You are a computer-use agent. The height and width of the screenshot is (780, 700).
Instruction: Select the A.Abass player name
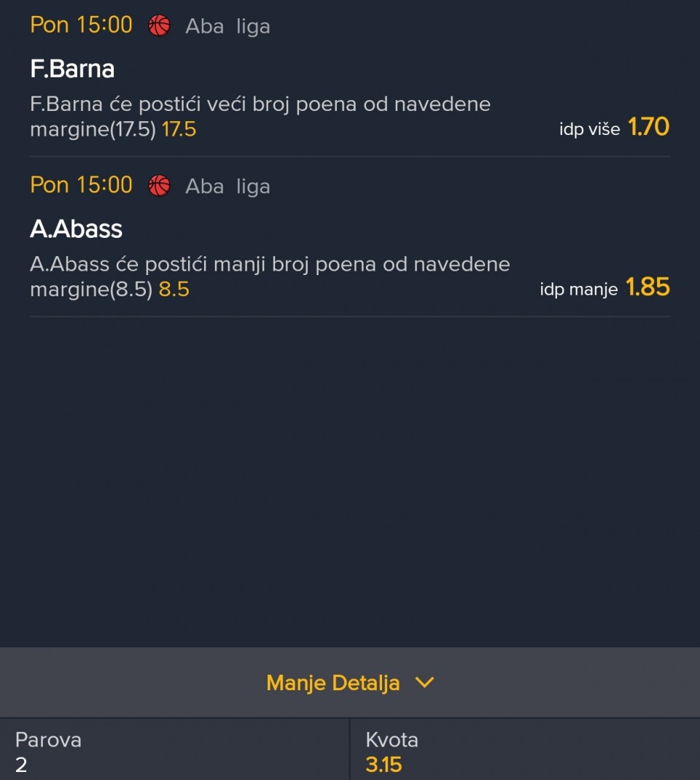coord(76,229)
